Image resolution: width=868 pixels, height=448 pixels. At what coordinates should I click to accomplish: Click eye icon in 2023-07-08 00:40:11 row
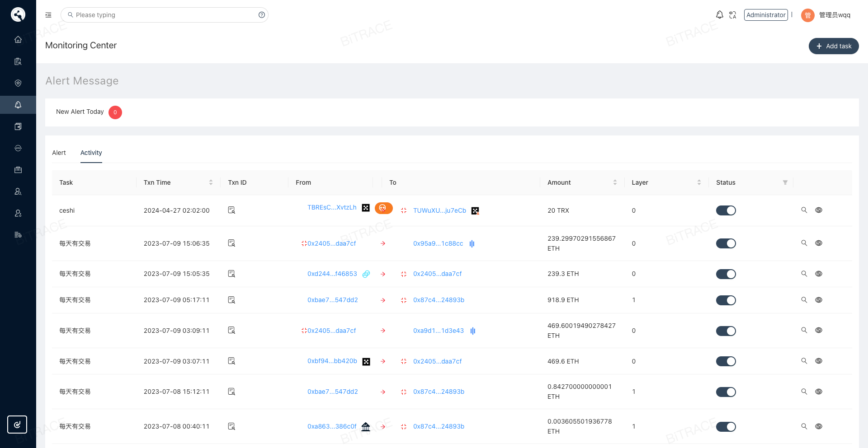pos(819,426)
